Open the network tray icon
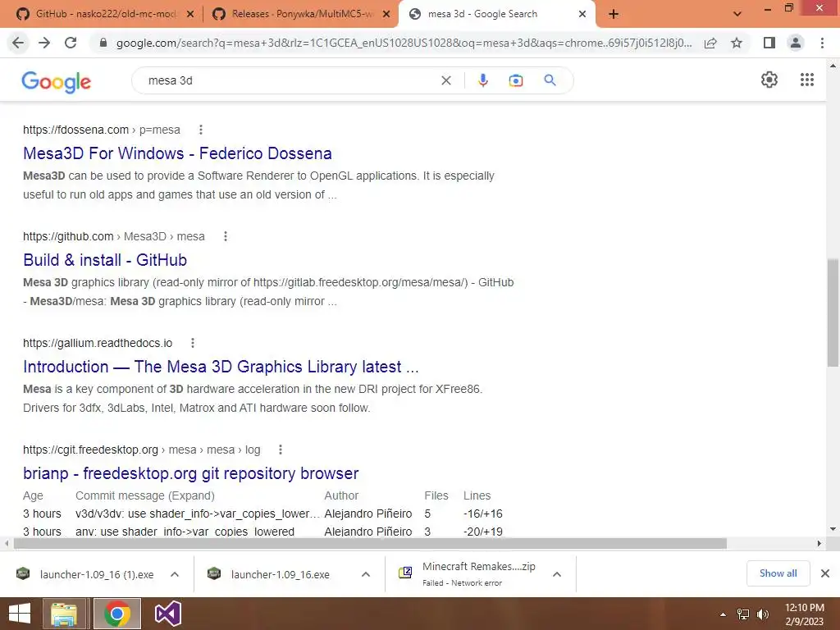Screen dimensions: 840x630 coord(743,614)
